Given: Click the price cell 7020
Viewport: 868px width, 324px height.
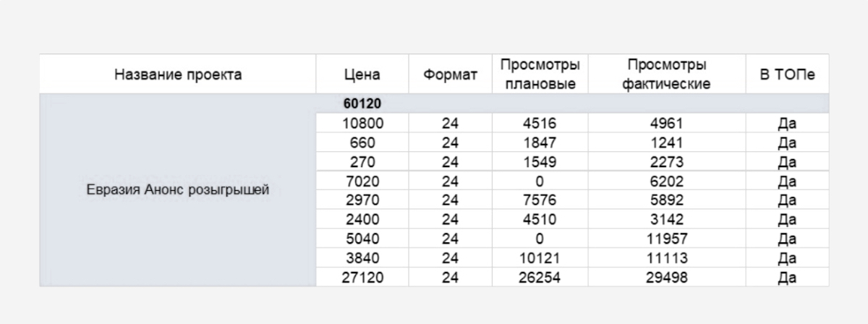Looking at the screenshot, I should tap(362, 182).
